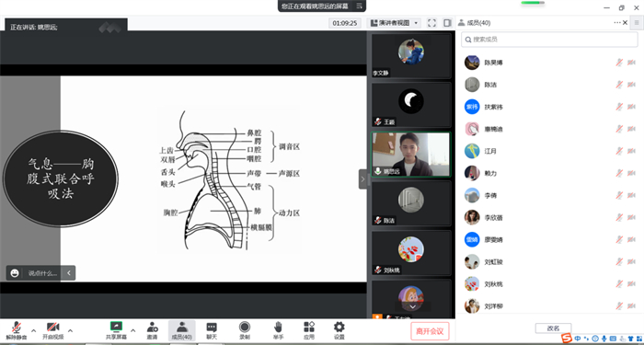Image resolution: width=644 pixels, height=345 pixels.
Task: Toggle 成员(40) members panel
Action: pyautogui.click(x=181, y=330)
